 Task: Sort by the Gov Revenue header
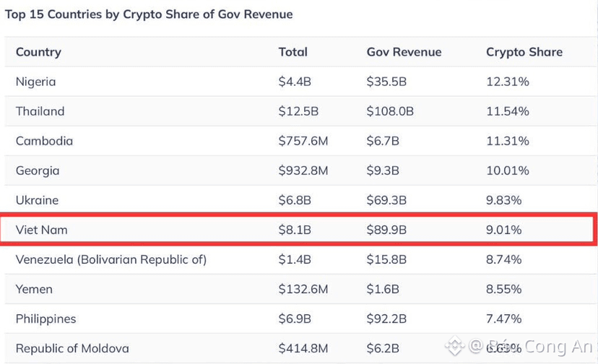click(x=404, y=52)
